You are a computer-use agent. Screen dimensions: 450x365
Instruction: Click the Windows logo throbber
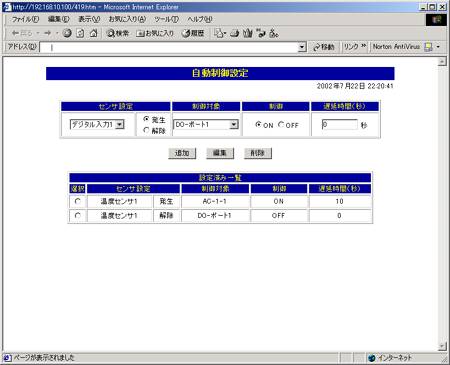click(436, 20)
